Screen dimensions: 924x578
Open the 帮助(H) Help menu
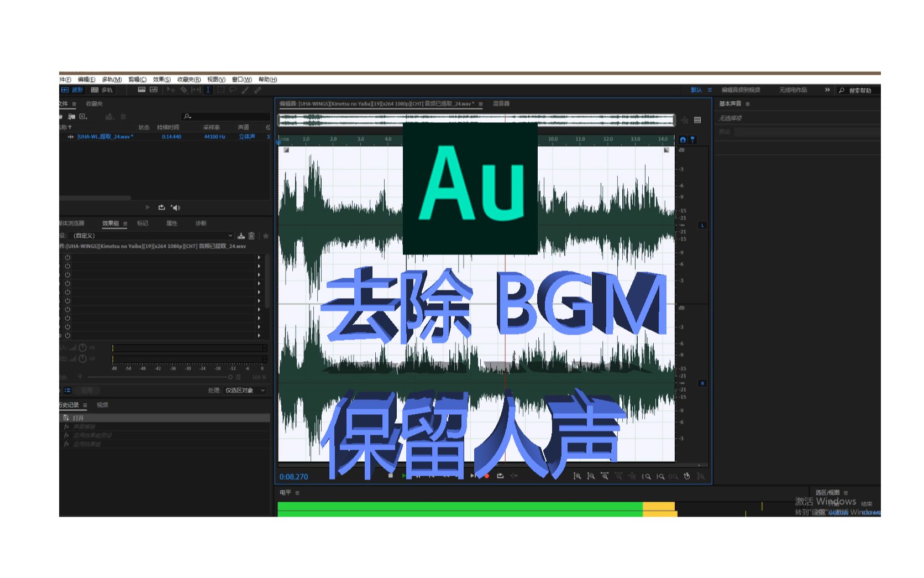[x=268, y=80]
